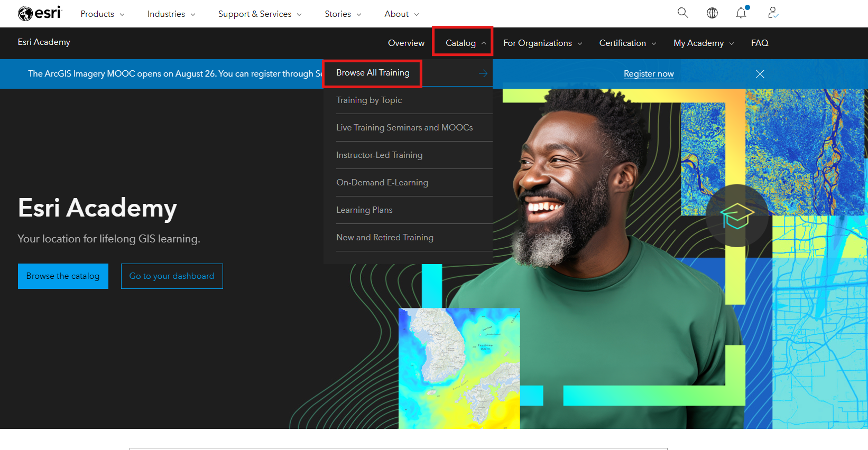Expand the Products dropdown
868x450 pixels.
click(103, 14)
